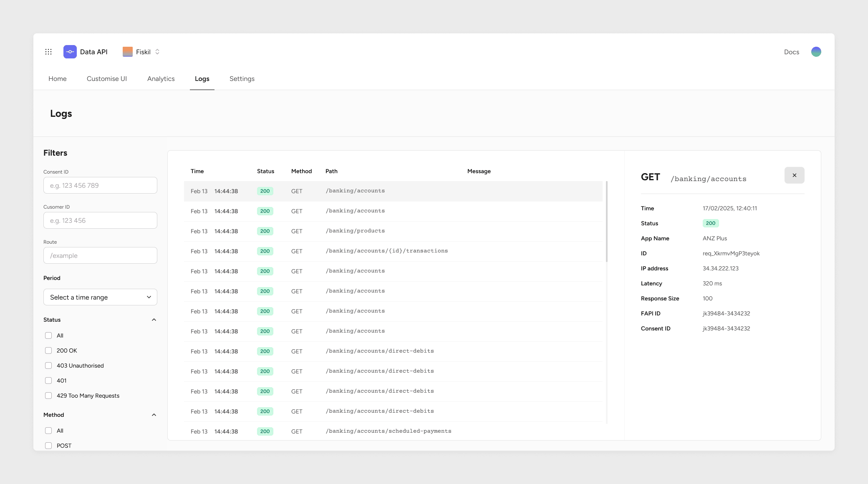Click the purple Data API logo icon
The height and width of the screenshot is (484, 868).
[x=70, y=52]
